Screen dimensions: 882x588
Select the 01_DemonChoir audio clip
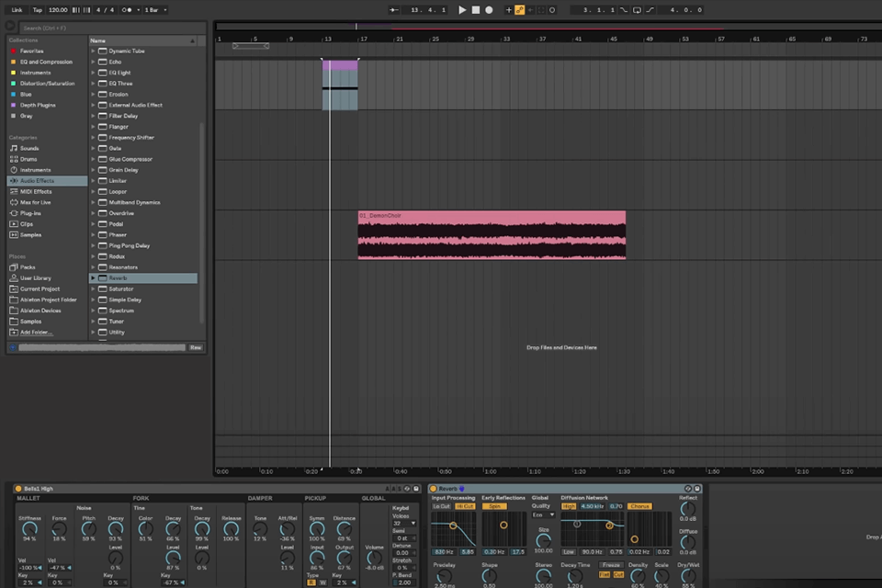coord(492,234)
